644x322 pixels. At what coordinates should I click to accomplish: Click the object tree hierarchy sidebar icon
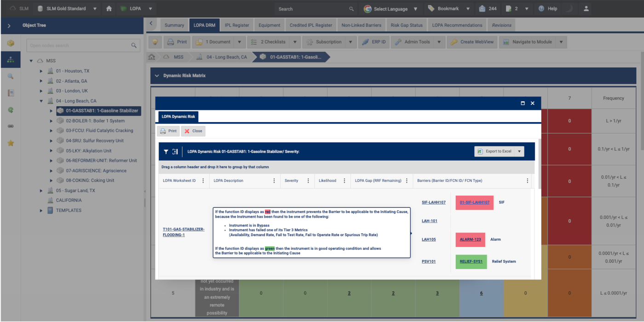(x=11, y=60)
